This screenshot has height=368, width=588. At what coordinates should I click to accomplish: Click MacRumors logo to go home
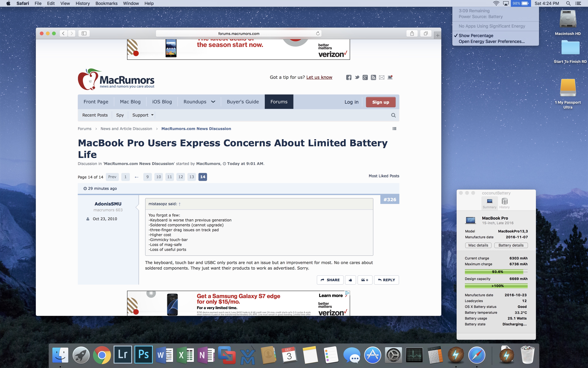[x=116, y=79]
